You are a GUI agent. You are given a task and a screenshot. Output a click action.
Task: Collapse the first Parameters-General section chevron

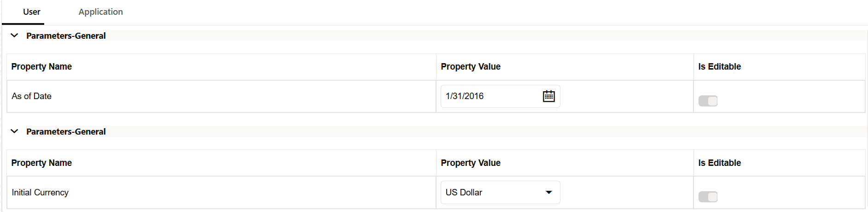coord(14,35)
